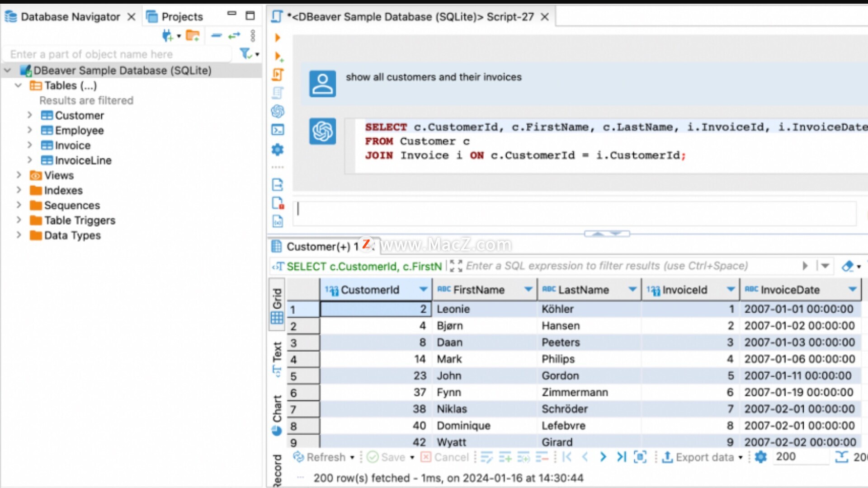This screenshot has height=488, width=868.
Task: Open navigator view menu dots
Action: pos(253,36)
